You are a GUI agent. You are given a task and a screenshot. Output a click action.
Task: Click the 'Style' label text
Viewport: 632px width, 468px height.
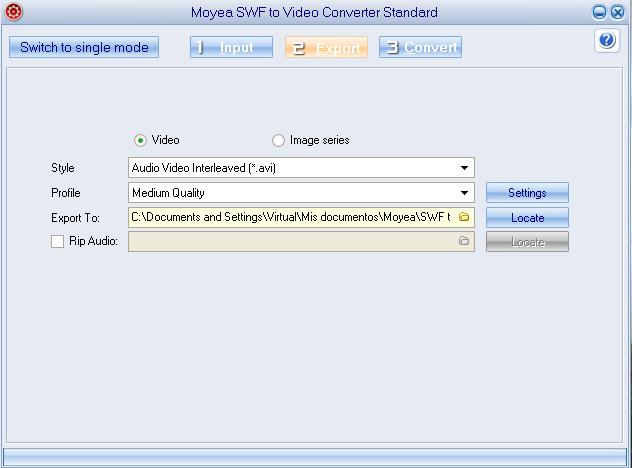pyautogui.click(x=62, y=168)
